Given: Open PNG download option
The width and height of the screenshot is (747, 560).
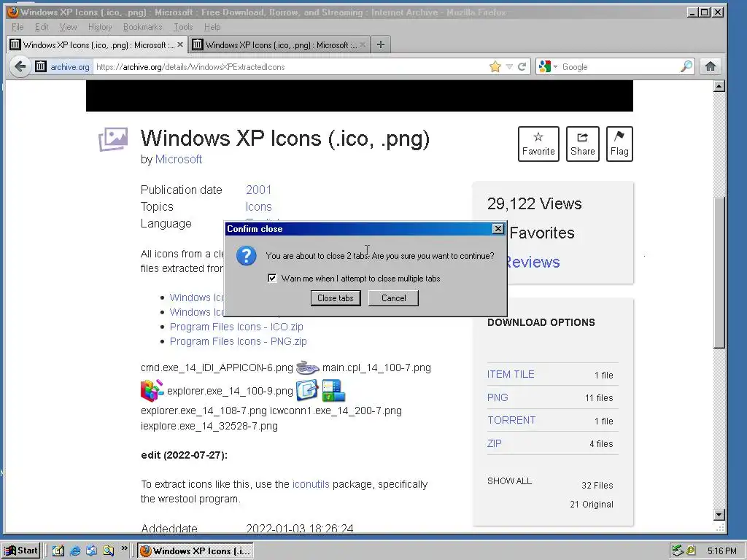Looking at the screenshot, I should pyautogui.click(x=498, y=397).
